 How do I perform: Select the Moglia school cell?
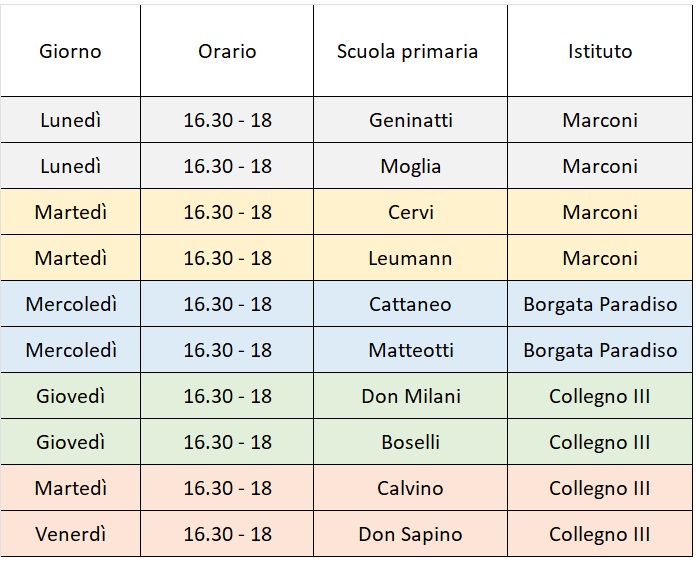pyautogui.click(x=410, y=166)
